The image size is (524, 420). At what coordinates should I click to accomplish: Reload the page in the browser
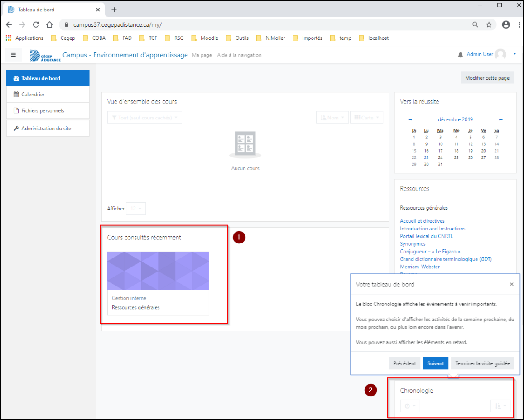tap(36, 24)
